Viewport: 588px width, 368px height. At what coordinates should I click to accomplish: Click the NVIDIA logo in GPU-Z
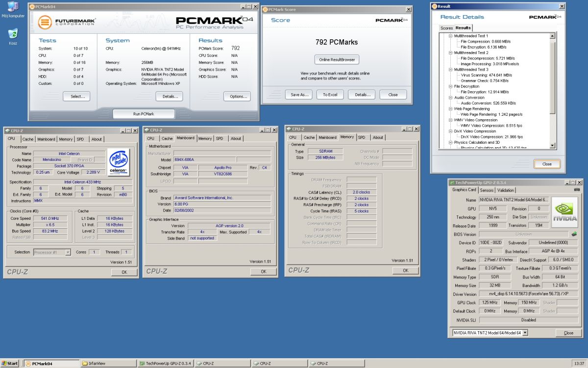coord(565,212)
